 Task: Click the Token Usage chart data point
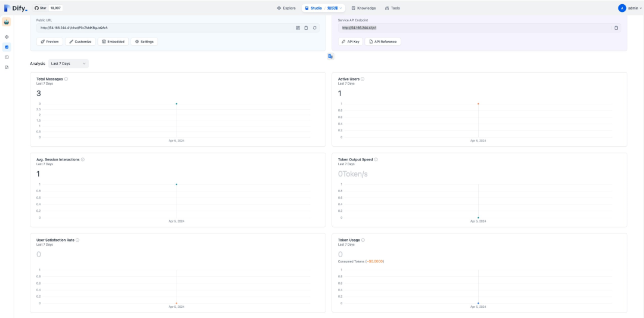pyautogui.click(x=478, y=303)
